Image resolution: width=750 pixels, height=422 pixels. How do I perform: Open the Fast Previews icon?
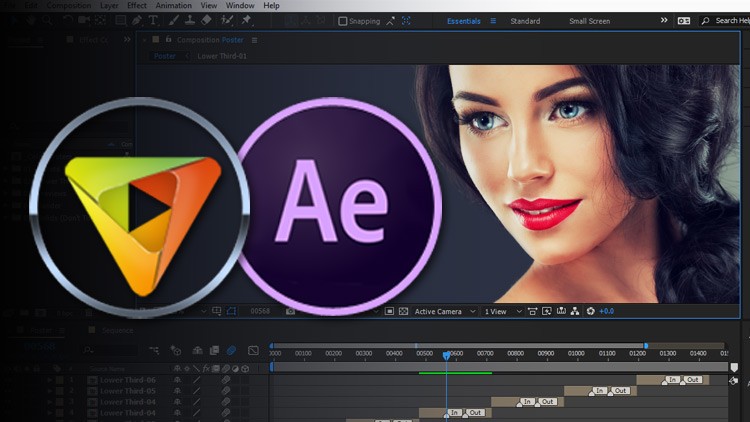coord(547,311)
